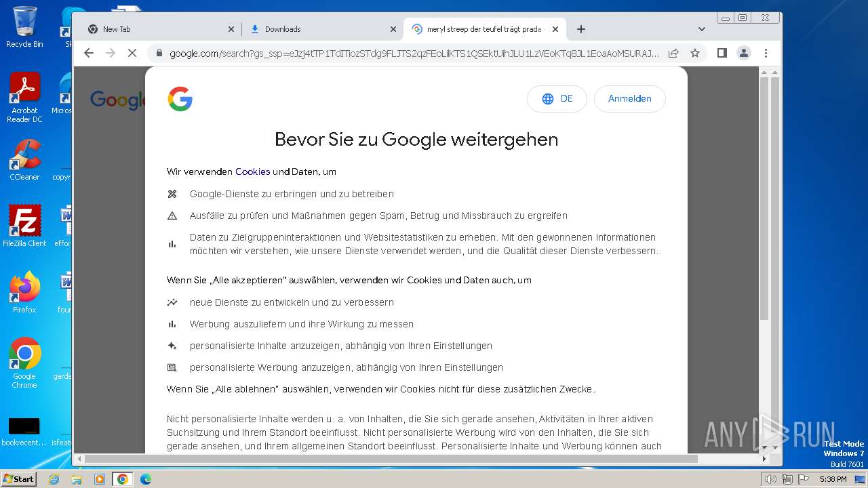Open FileZilla Client desktop shortcut
The image size is (868, 488).
coord(24,226)
